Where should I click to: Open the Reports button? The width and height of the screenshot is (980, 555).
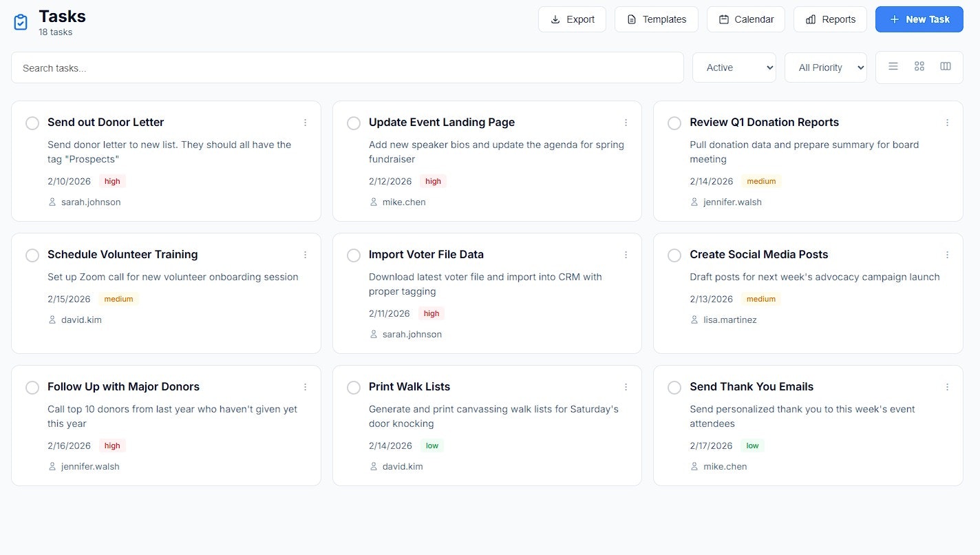pyautogui.click(x=830, y=19)
